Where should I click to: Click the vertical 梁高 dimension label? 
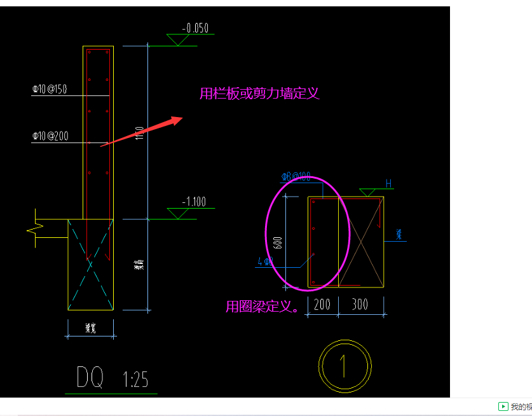[139, 264]
